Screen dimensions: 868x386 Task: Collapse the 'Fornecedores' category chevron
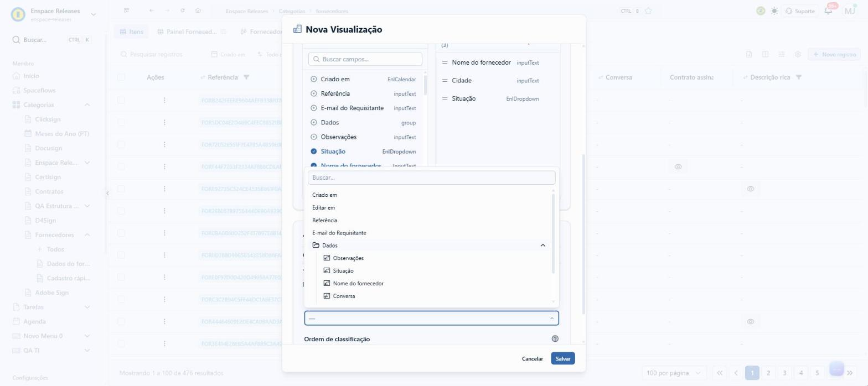pos(87,234)
